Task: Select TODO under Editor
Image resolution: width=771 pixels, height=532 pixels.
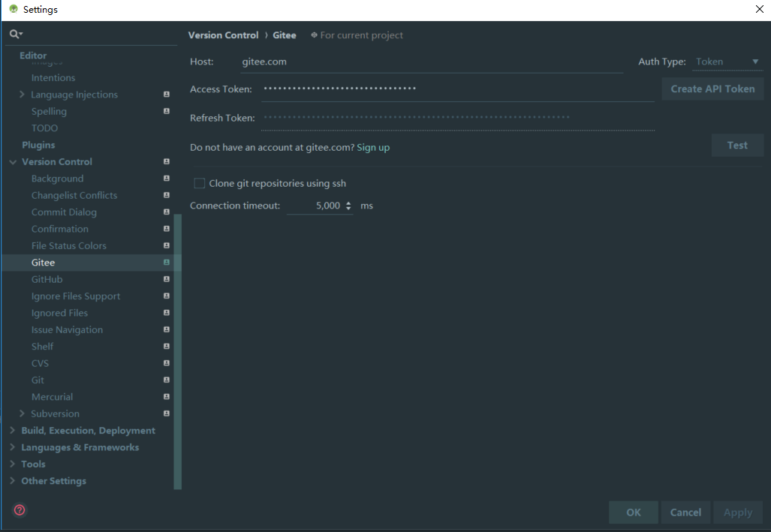Action: (45, 128)
